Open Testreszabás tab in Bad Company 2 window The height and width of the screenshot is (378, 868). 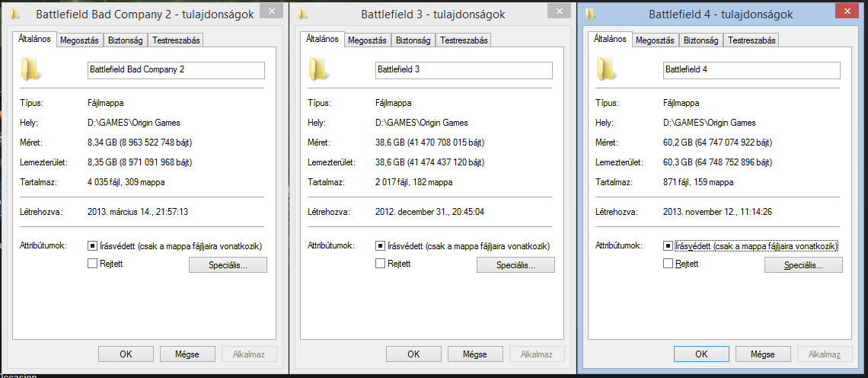click(175, 40)
